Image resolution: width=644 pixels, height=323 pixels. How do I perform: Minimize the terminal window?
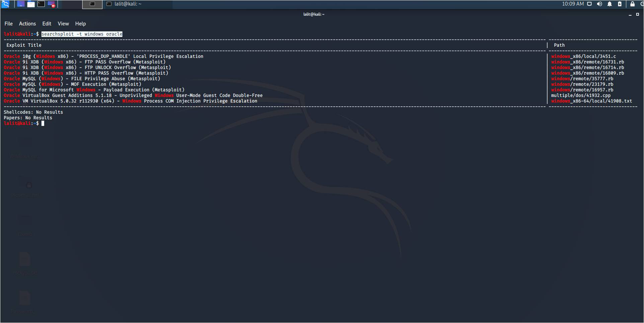630,14
